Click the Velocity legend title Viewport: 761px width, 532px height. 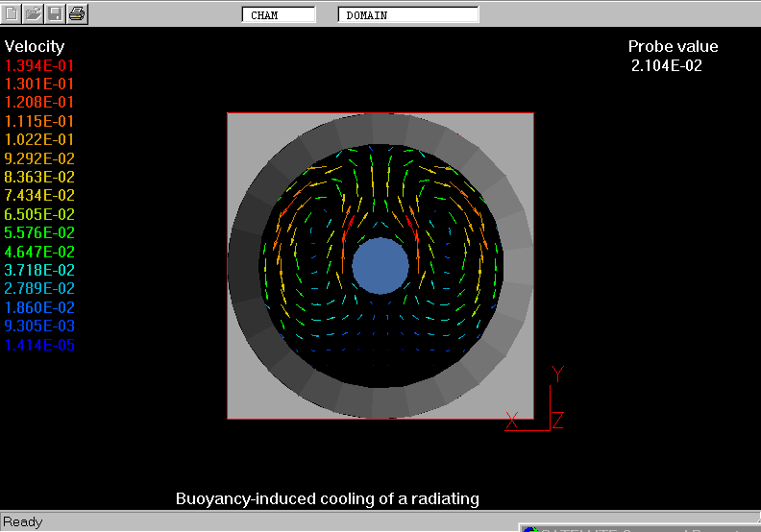[x=35, y=46]
